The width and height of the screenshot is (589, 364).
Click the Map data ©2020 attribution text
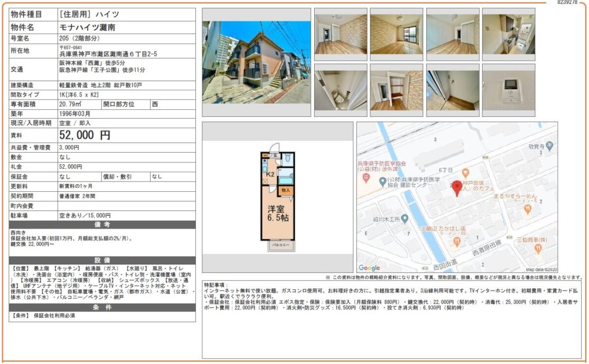pos(541,269)
